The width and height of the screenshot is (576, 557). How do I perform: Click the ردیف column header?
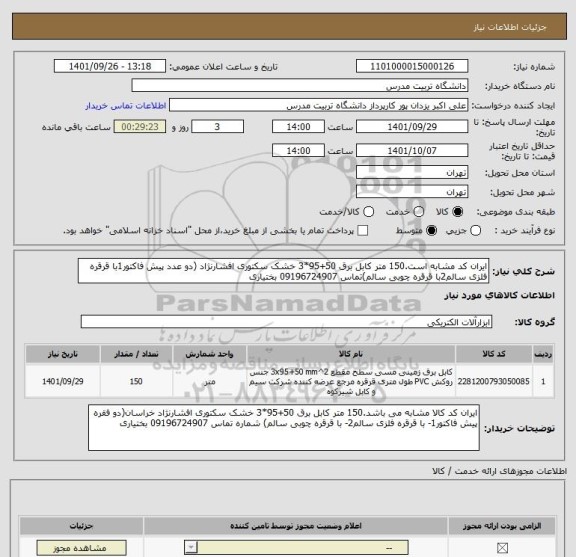coord(543,354)
